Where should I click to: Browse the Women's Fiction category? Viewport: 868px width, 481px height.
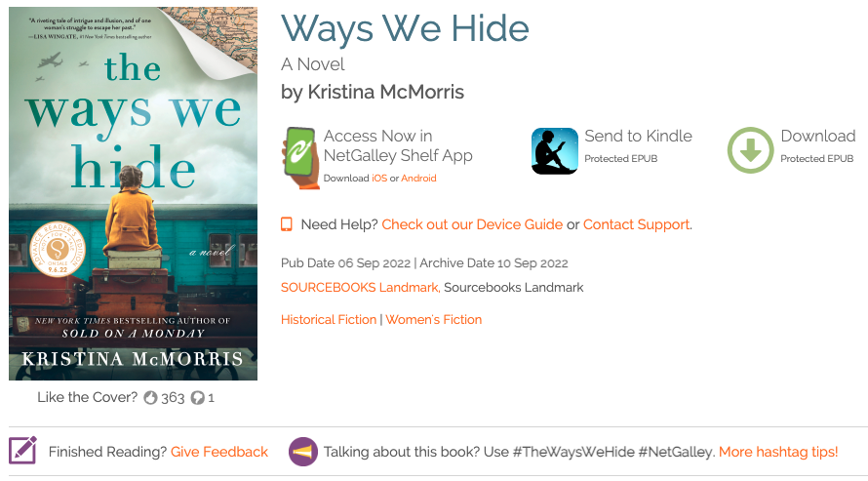click(433, 319)
